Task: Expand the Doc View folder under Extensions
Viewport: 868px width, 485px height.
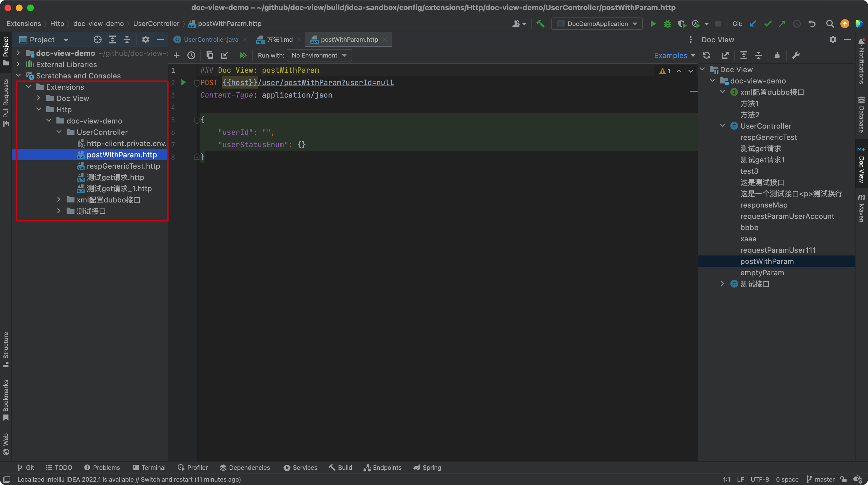Action: click(38, 98)
